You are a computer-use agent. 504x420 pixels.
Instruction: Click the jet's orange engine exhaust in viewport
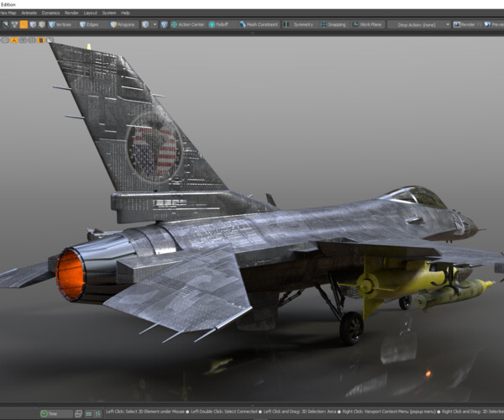click(x=70, y=276)
